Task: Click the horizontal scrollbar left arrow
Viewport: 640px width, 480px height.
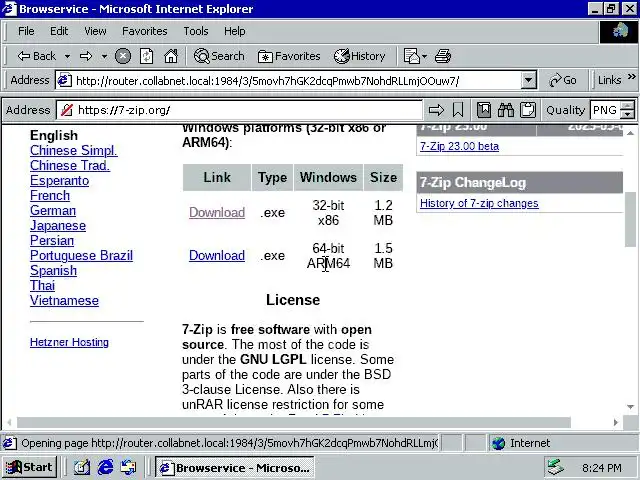Action: (x=9, y=422)
